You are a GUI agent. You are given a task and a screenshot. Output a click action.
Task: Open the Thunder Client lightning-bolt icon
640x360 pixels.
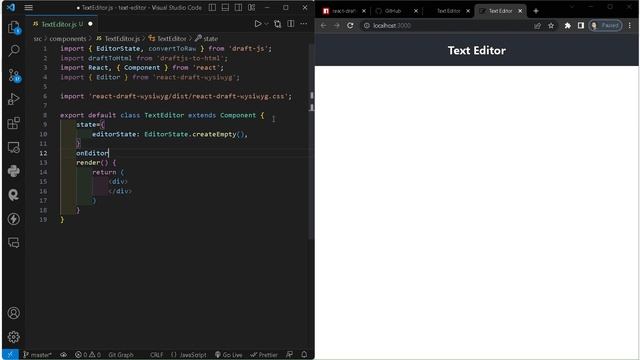tap(14, 219)
